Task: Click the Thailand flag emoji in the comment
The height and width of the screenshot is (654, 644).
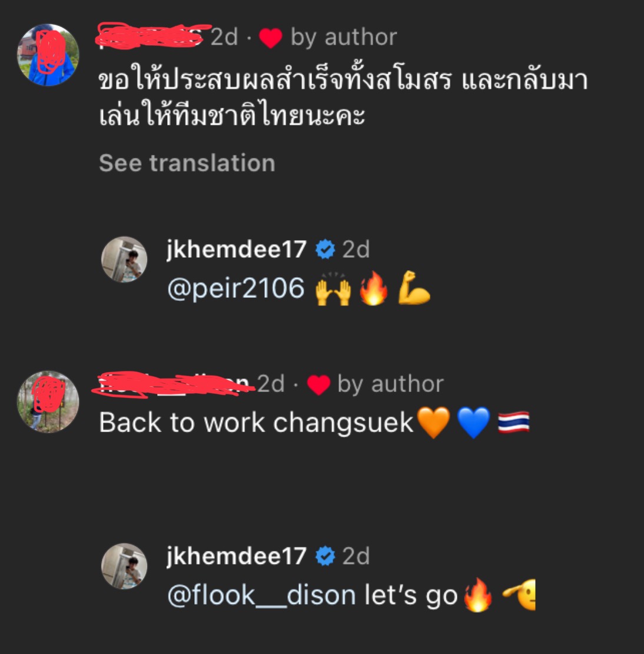Action: pos(513,423)
